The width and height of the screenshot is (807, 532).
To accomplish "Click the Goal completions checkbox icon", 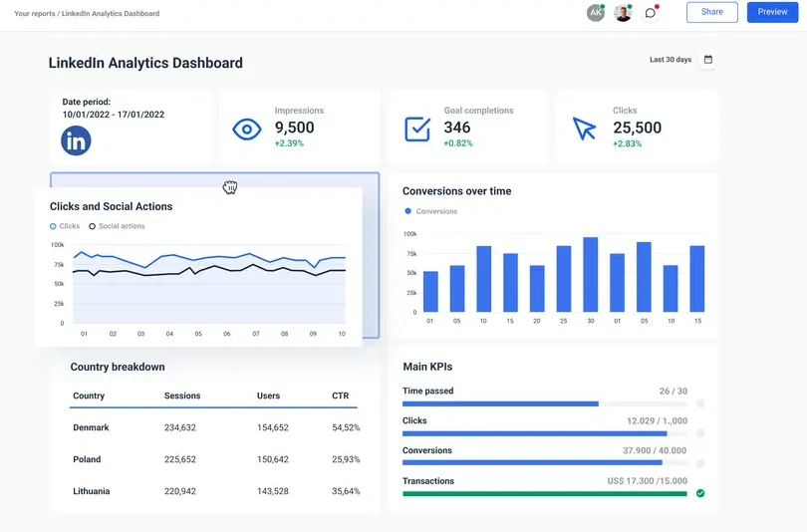I will [416, 130].
